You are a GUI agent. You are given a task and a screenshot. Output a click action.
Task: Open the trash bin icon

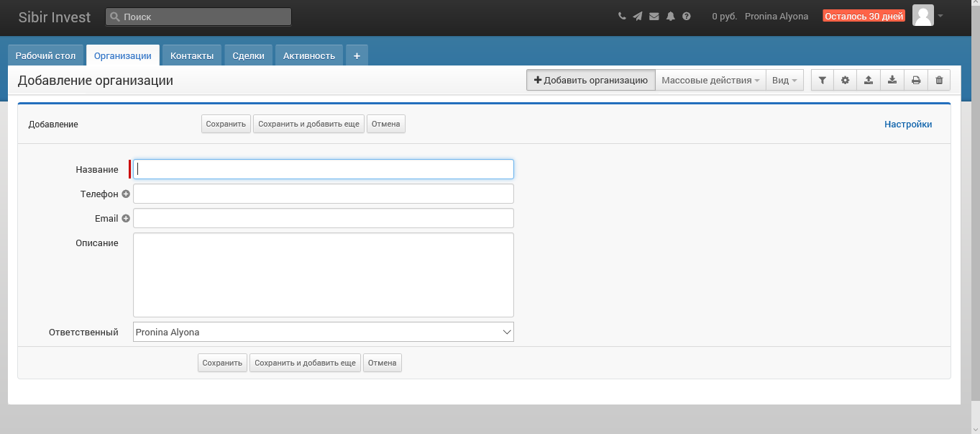(x=939, y=81)
